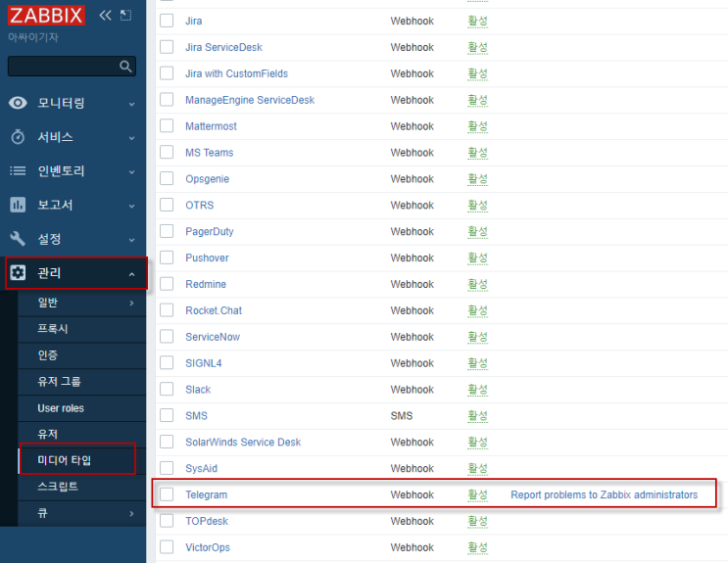Collapse sidebar with double-arrow icon
The height and width of the screenshot is (563, 728).
(106, 16)
